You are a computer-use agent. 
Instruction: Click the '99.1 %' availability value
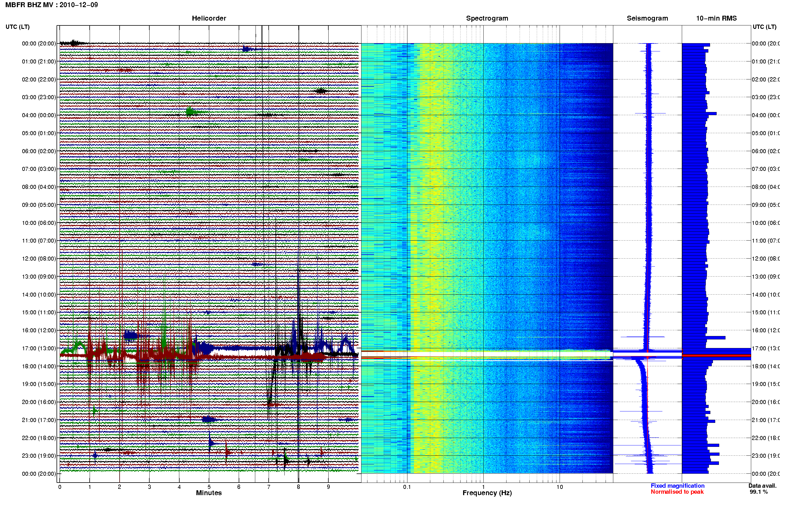click(x=759, y=492)
